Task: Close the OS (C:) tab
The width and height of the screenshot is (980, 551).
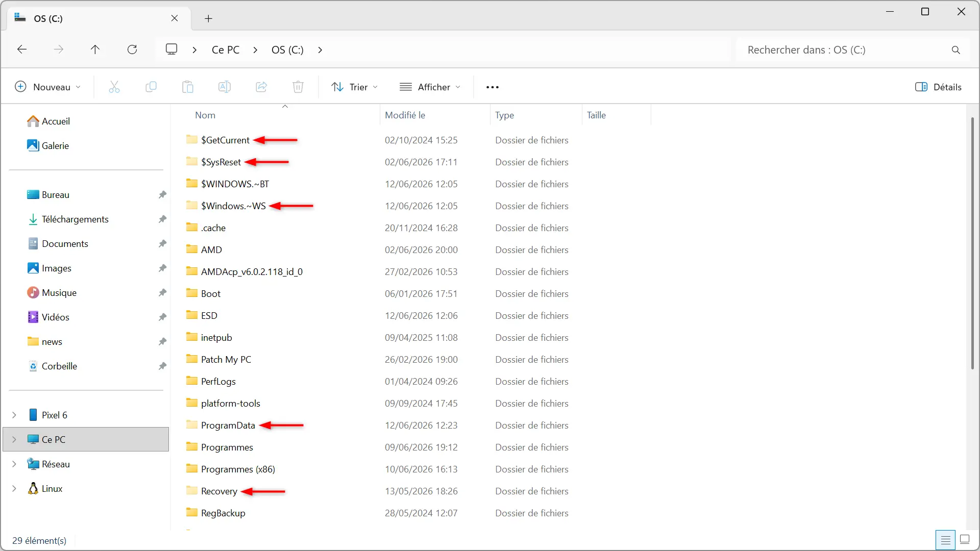Action: tap(175, 18)
